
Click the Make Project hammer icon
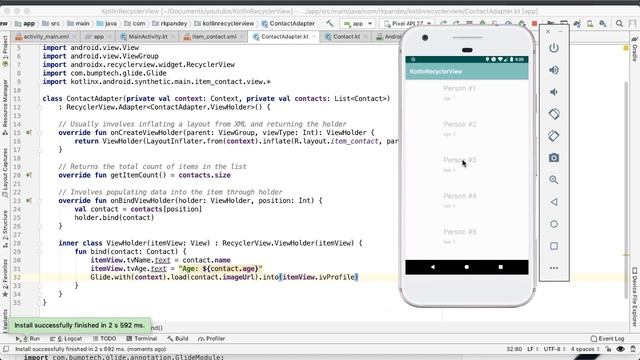click(x=330, y=24)
